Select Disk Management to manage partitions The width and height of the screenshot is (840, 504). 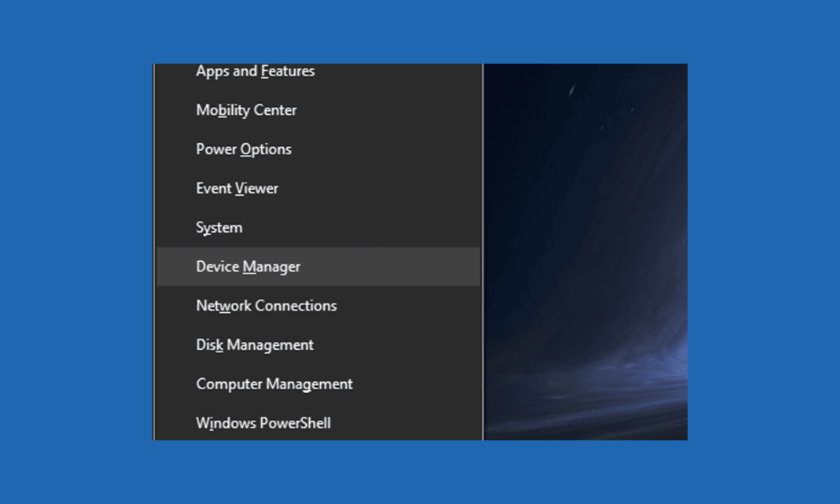point(255,344)
